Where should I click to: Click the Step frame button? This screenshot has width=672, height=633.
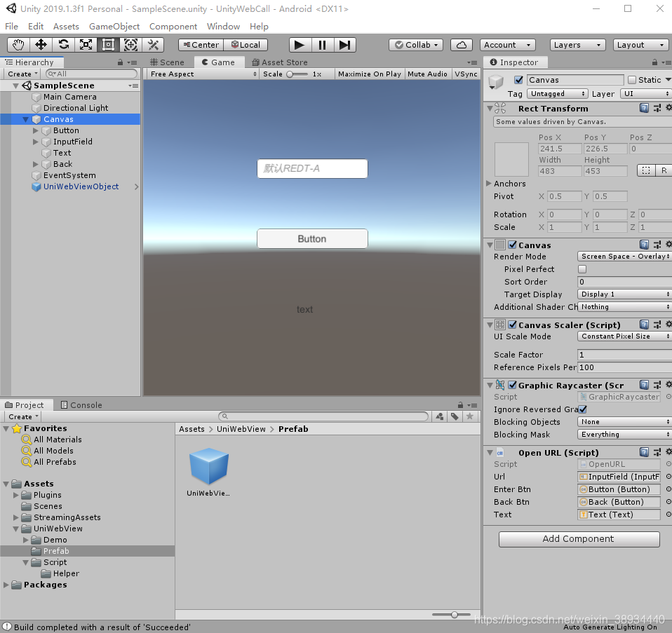pos(344,44)
